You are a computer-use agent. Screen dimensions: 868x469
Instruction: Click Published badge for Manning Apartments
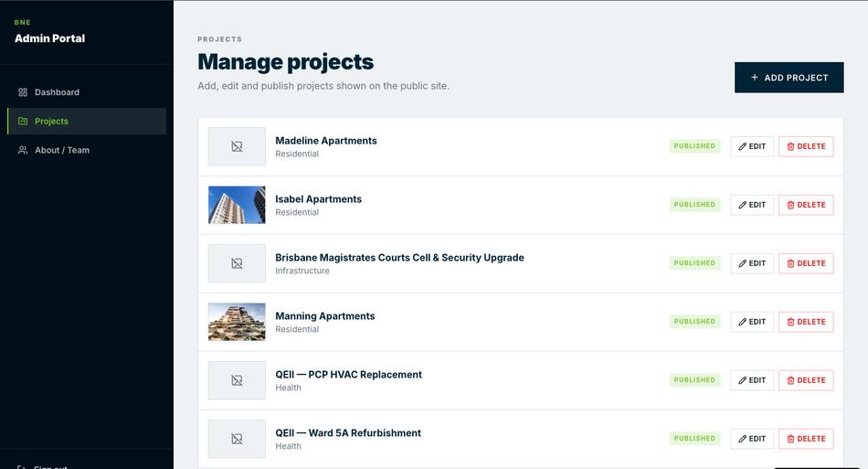point(694,321)
